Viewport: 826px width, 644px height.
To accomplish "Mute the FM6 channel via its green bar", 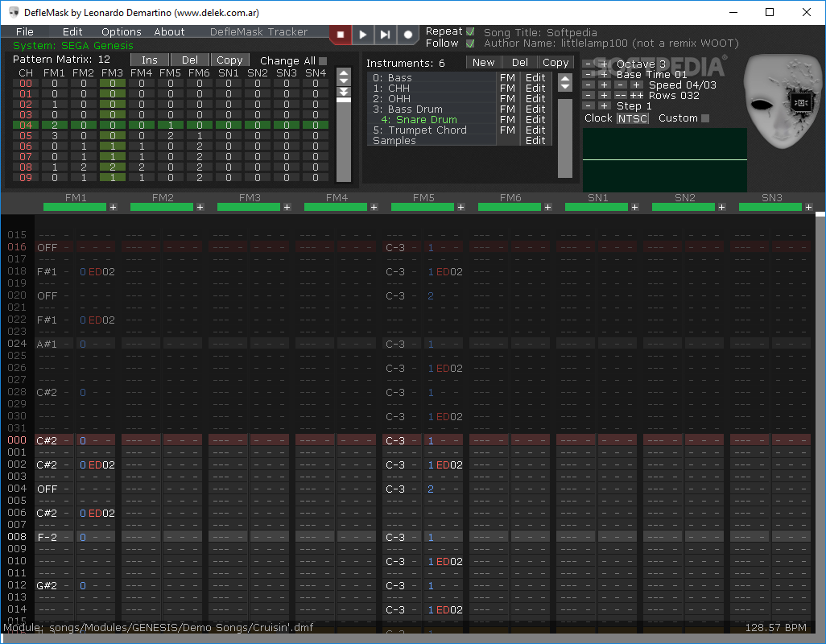I will (x=510, y=208).
